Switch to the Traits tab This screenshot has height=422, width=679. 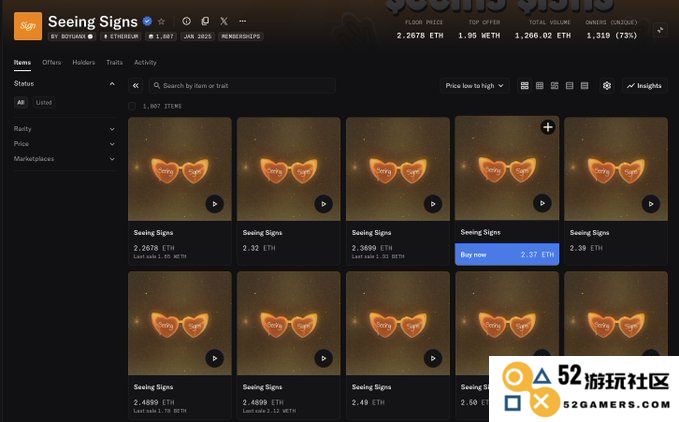click(114, 62)
